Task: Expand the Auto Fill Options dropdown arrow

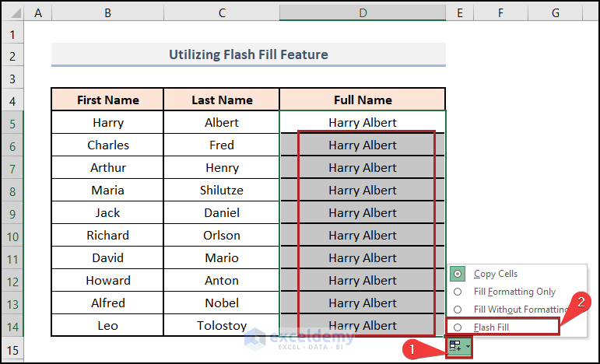Action: tap(467, 349)
